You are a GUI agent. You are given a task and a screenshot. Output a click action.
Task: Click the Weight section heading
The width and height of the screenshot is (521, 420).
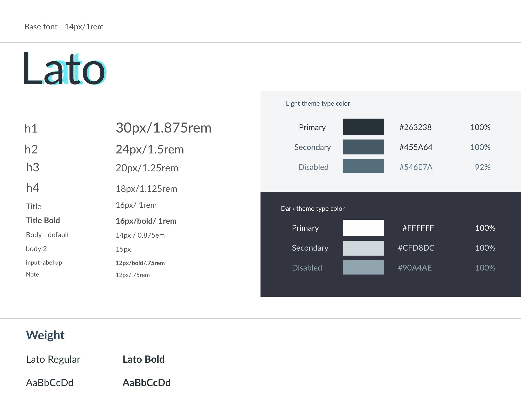[x=45, y=335]
